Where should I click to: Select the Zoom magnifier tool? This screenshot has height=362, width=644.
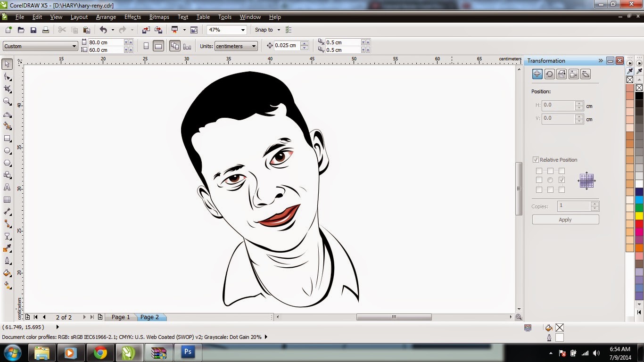(7, 101)
